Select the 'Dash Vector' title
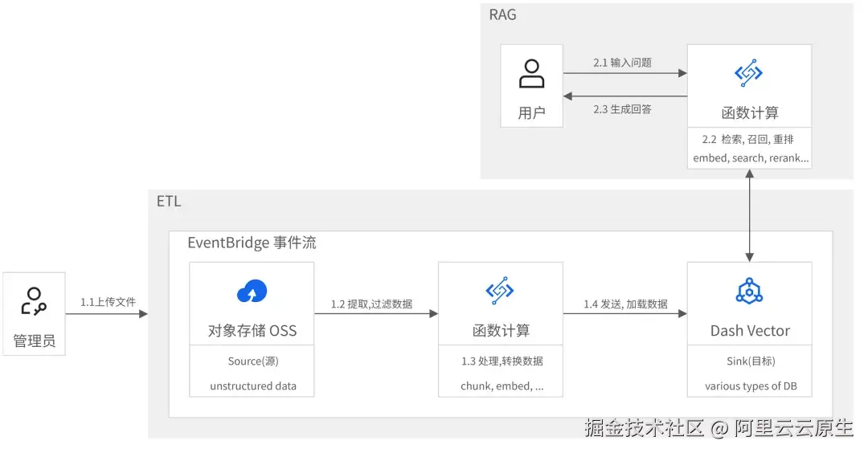Screen dimensions: 868x453 (x=750, y=331)
